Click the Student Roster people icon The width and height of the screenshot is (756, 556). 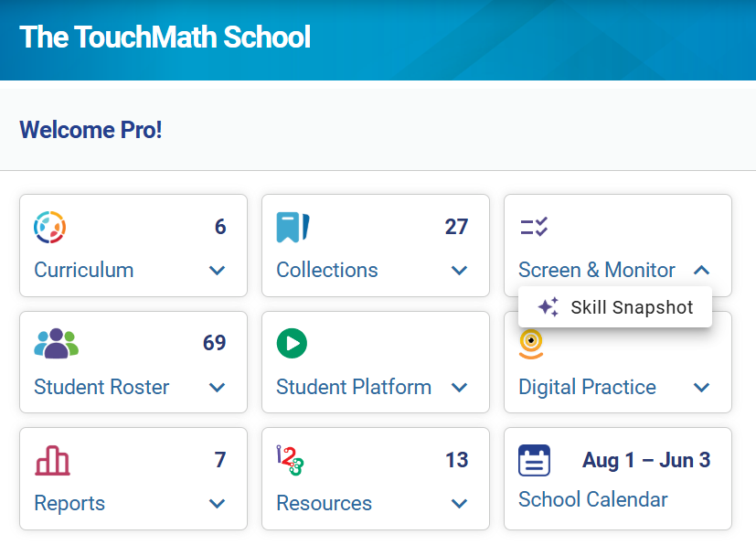(x=57, y=343)
